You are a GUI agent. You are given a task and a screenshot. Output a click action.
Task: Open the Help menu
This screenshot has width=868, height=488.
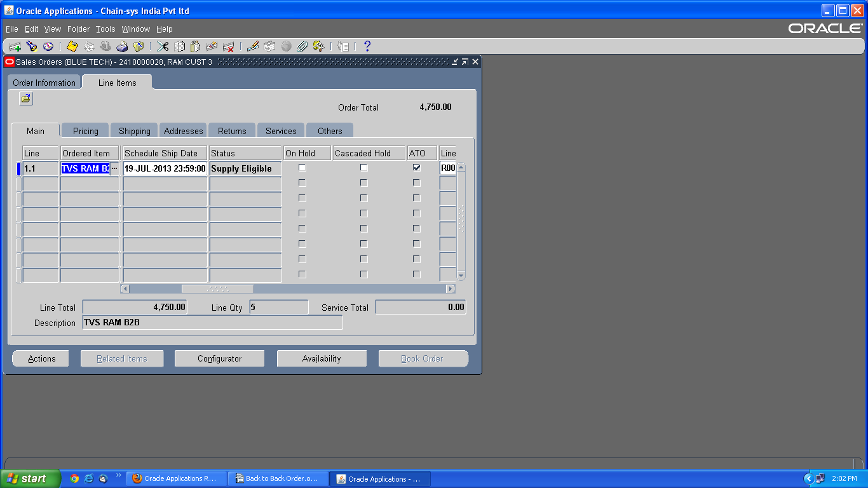pos(165,29)
